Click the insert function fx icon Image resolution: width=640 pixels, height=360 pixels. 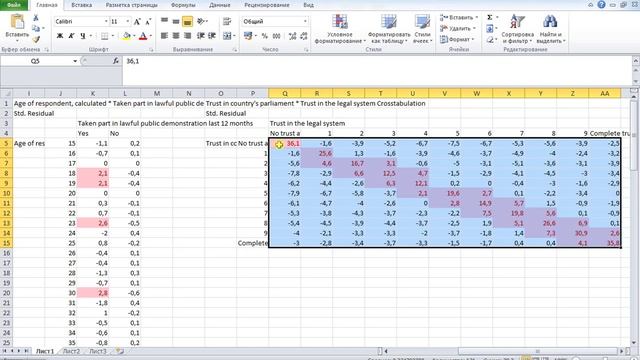pos(116,61)
